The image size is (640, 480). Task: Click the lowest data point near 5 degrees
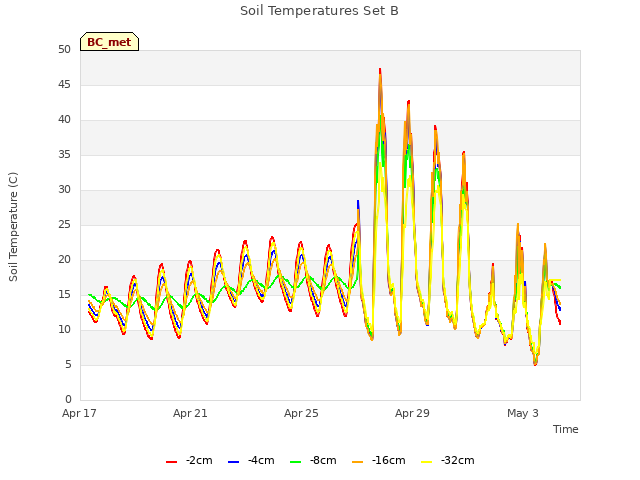(x=535, y=364)
